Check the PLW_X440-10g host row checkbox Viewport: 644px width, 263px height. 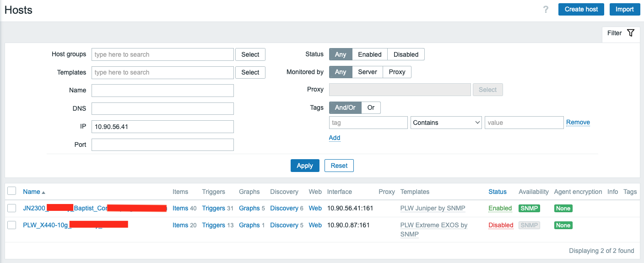(12, 225)
